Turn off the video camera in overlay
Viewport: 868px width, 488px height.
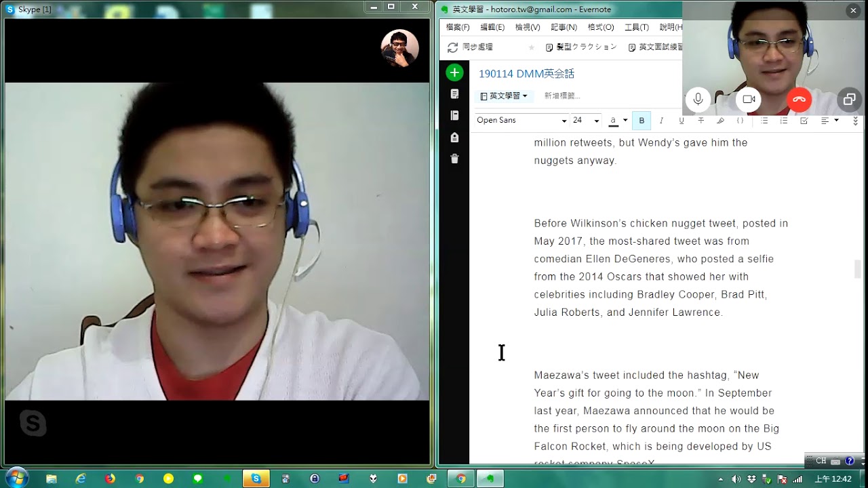pos(749,100)
